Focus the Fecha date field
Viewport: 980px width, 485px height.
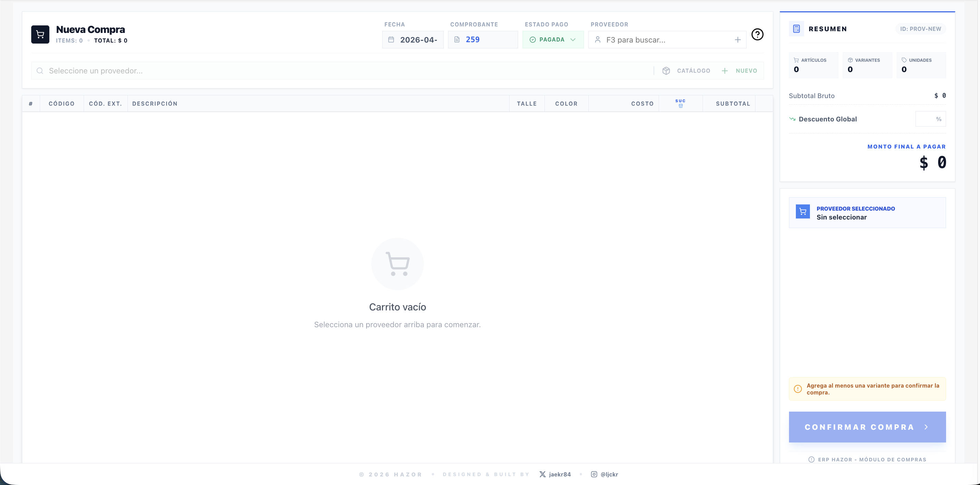(413, 39)
